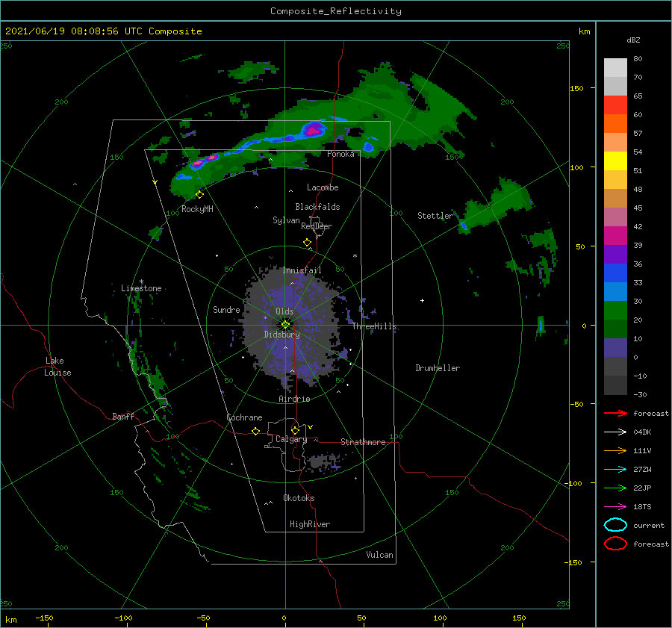Click the magenta swatch above 39 dBZ

[x=615, y=235]
